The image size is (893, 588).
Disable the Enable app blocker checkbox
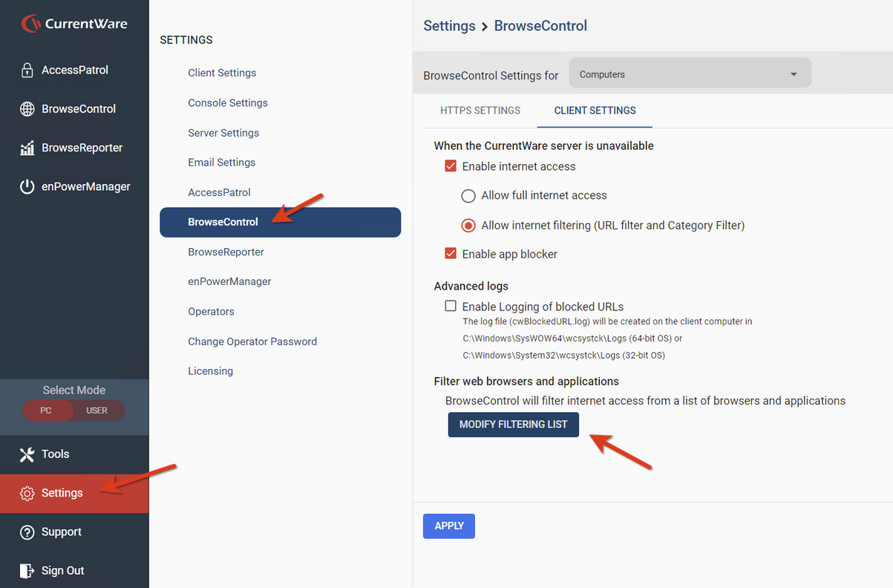pos(451,254)
